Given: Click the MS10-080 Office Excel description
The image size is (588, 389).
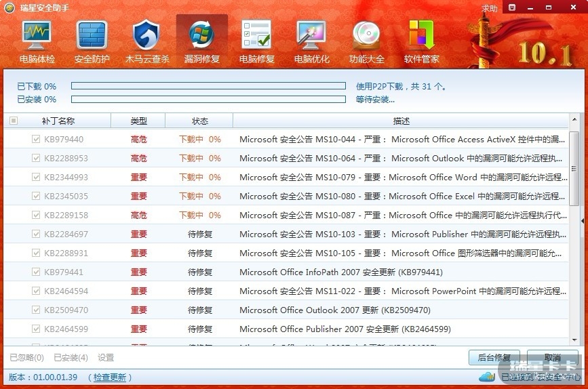Looking at the screenshot, I should pyautogui.click(x=402, y=196).
